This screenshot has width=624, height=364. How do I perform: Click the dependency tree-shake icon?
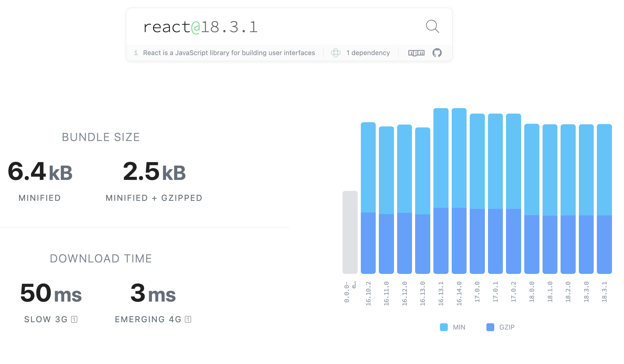tap(336, 53)
